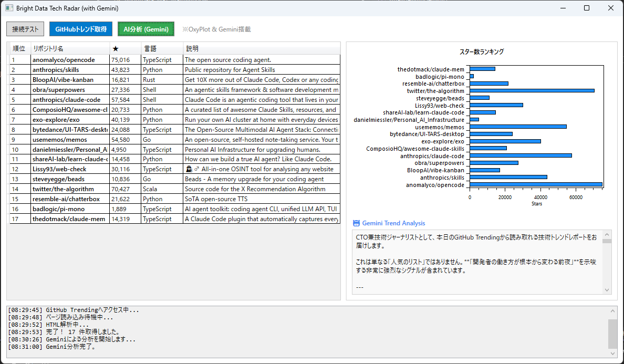Click the Gemini Trend Analysis heading

click(x=393, y=223)
